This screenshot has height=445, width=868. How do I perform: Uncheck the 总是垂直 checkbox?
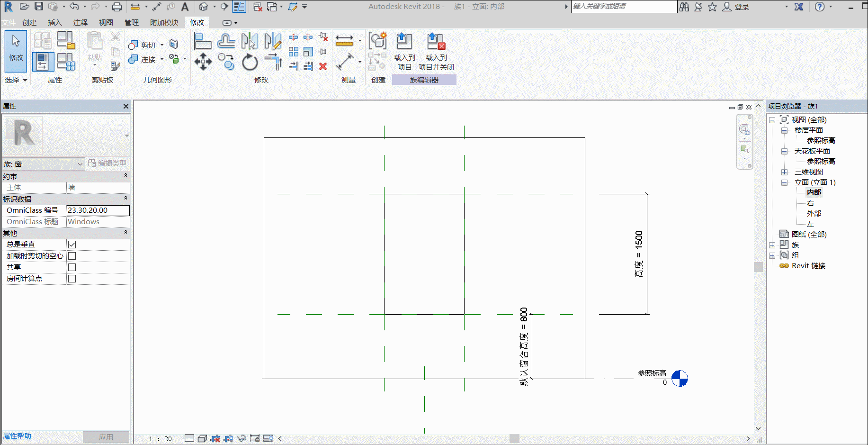(x=72, y=245)
